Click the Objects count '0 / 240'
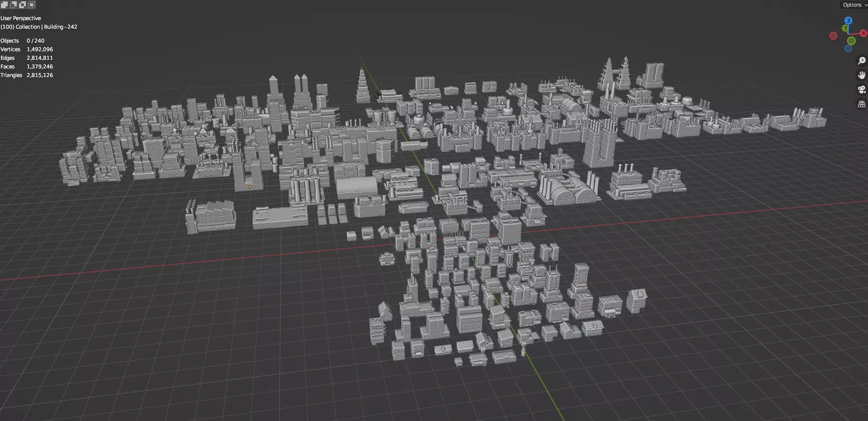The height and width of the screenshot is (421, 868). pos(35,41)
